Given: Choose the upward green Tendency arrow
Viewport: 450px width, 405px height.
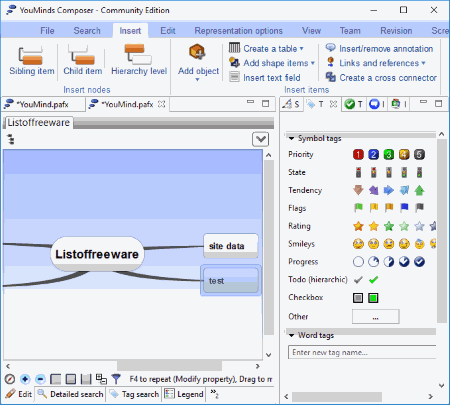Looking at the screenshot, I should pos(419,190).
